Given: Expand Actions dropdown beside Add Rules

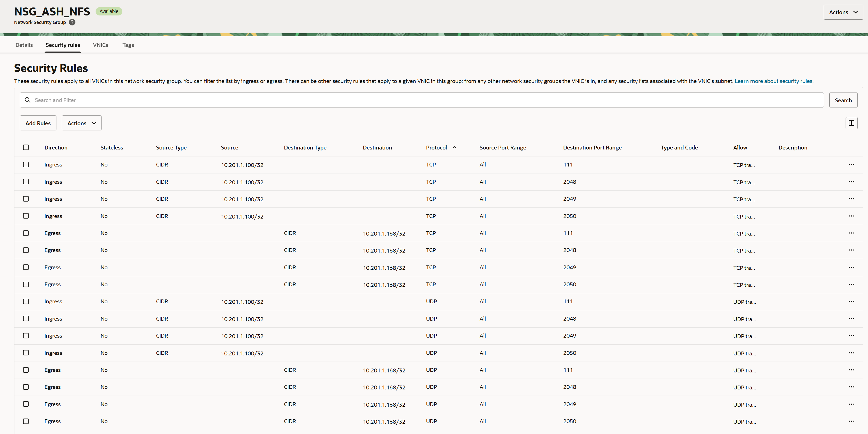Looking at the screenshot, I should click(81, 123).
